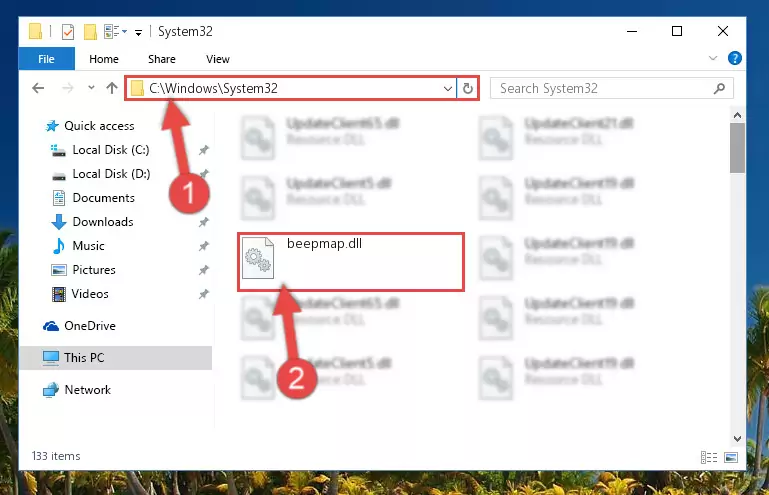This screenshot has width=769, height=495.
Task: Click the pin icon next to Videos
Action: pyautogui.click(x=204, y=294)
